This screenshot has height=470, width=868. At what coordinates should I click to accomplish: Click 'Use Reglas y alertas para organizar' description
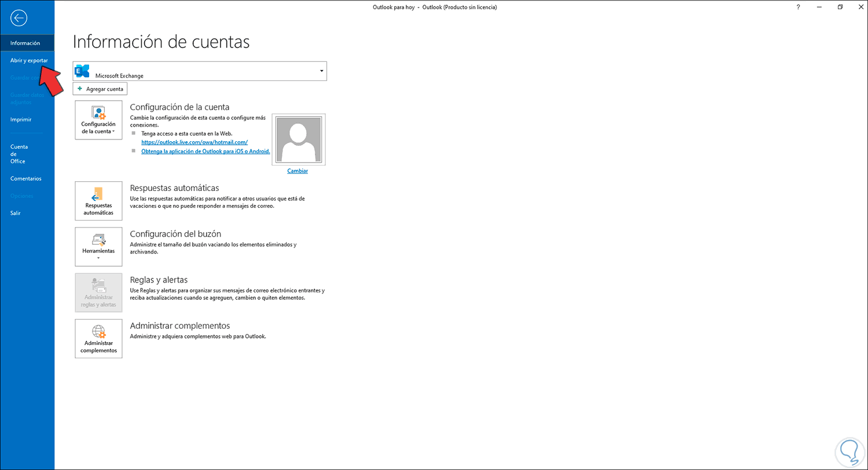(227, 294)
